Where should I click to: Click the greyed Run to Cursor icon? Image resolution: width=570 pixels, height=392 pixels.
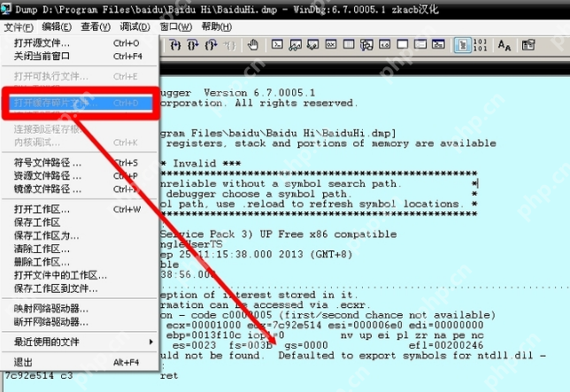coord(229,45)
